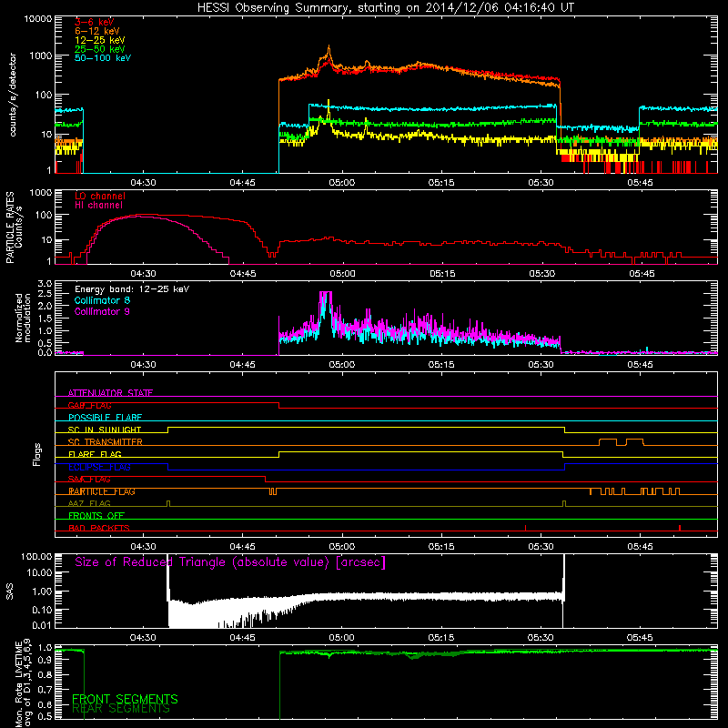Click the Size of Reduced Triangle caption

[x=230, y=562]
